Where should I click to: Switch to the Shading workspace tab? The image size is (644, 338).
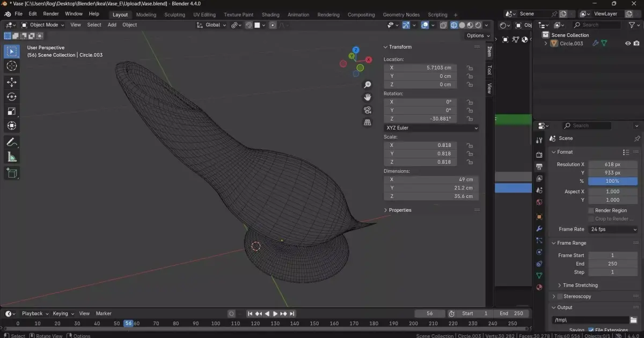coord(270,14)
